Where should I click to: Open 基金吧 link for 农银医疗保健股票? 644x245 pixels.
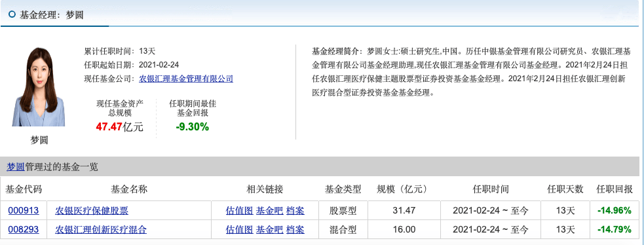click(x=270, y=210)
